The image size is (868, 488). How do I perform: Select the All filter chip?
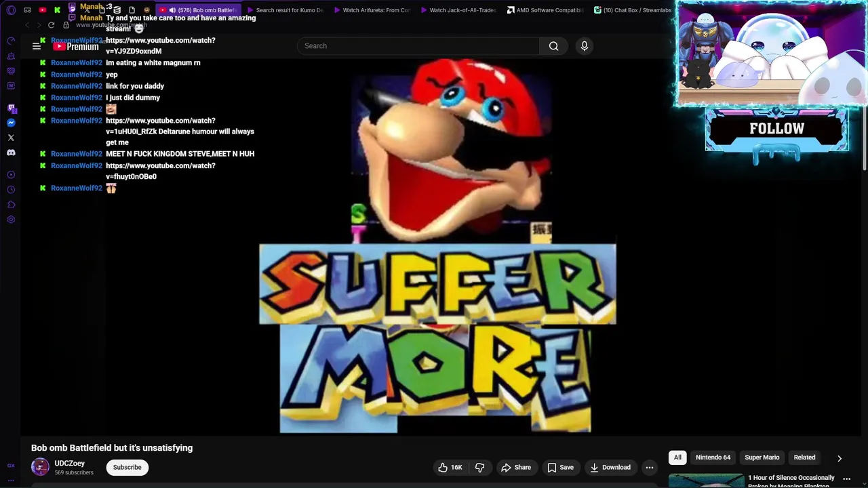pos(677,457)
